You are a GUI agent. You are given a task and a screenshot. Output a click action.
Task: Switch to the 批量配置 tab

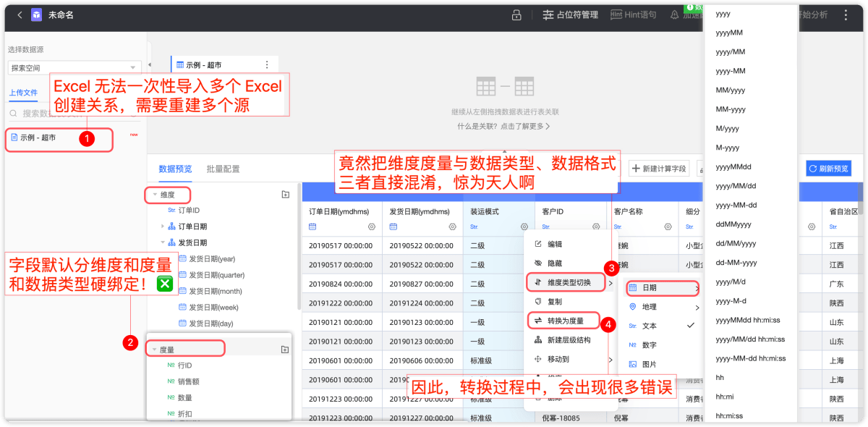pyautogui.click(x=223, y=169)
